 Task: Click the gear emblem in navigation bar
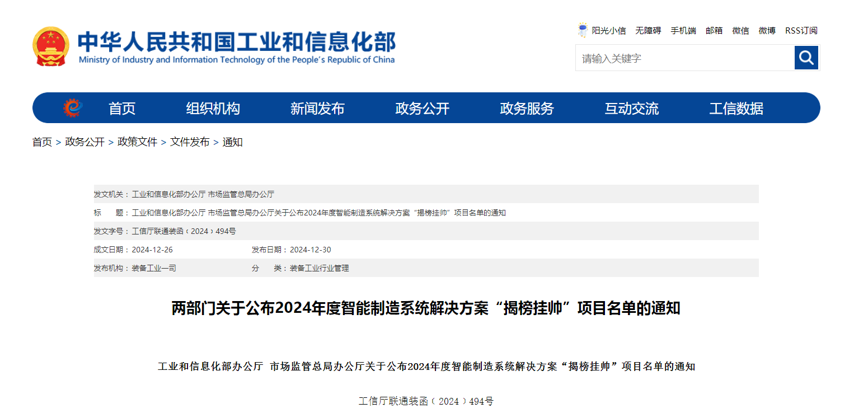pos(73,108)
